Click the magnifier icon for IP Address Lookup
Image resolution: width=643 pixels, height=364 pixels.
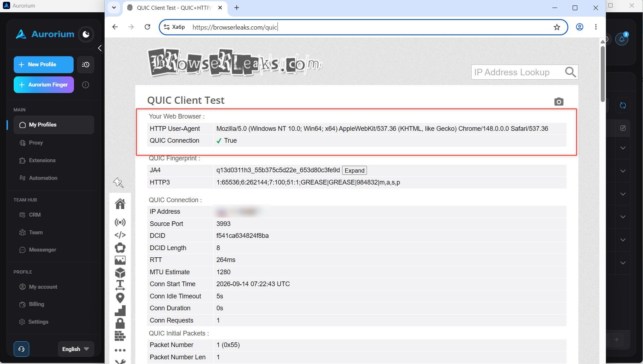(x=570, y=72)
